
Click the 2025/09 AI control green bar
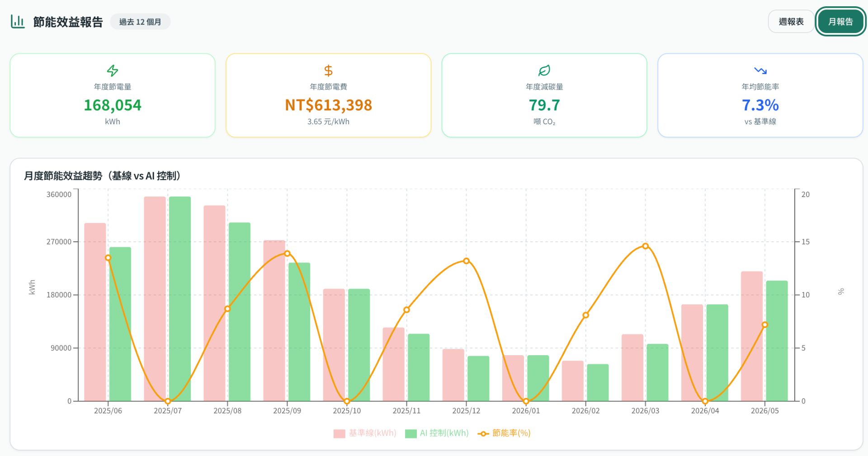point(299,332)
